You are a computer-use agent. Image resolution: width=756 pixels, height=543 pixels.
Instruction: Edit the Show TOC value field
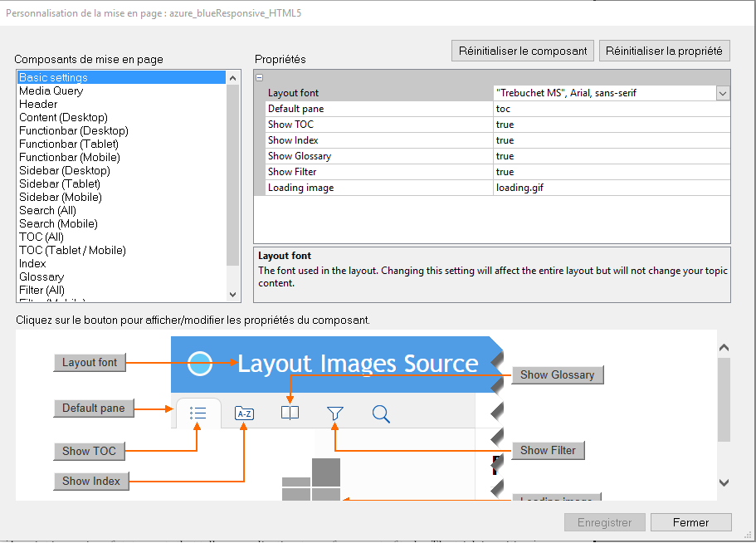click(x=611, y=125)
